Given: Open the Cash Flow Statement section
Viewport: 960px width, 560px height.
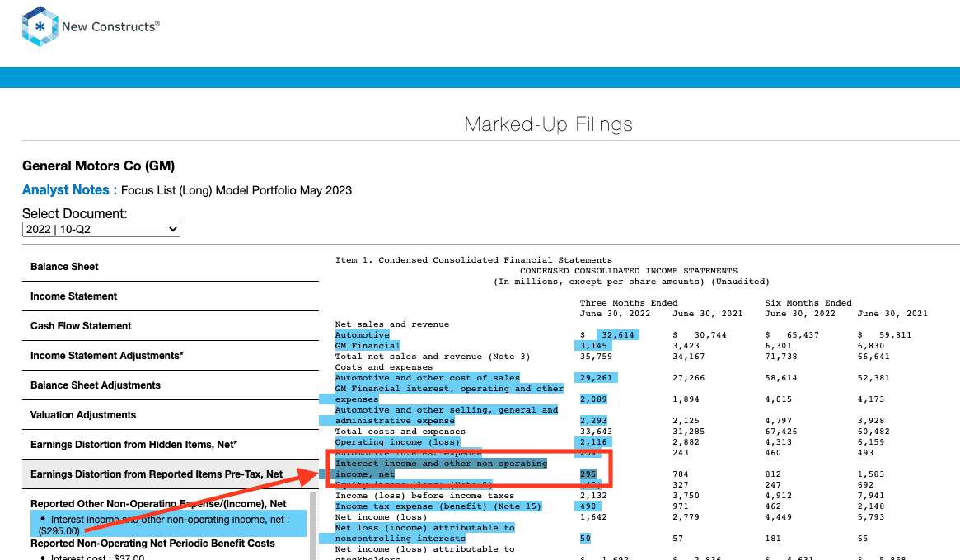Looking at the screenshot, I should (x=171, y=326).
